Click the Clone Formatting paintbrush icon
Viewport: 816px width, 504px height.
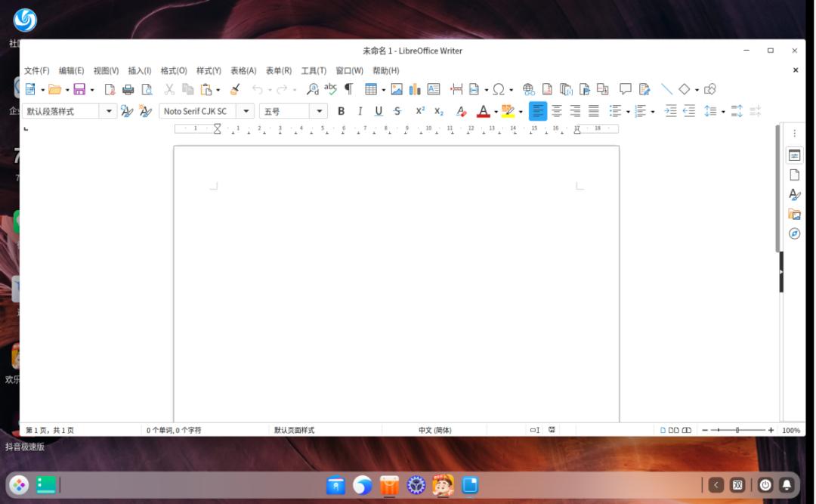click(x=235, y=89)
